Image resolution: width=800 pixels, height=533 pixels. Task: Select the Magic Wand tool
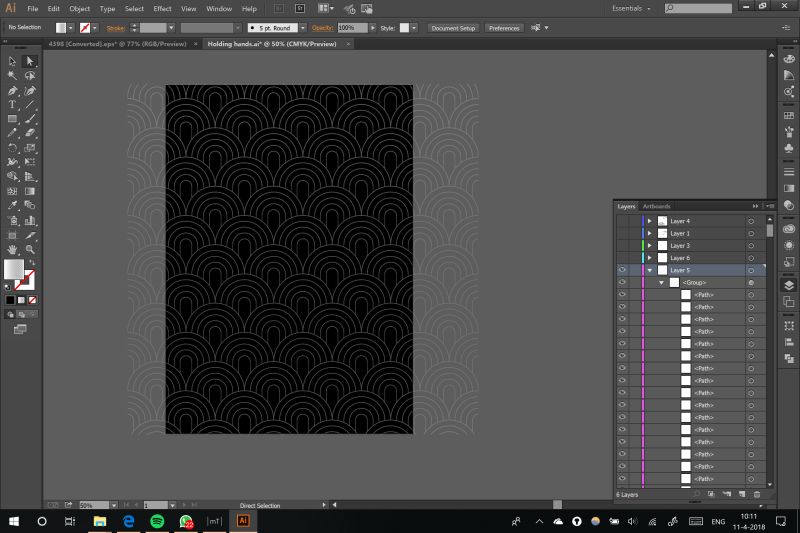point(12,75)
